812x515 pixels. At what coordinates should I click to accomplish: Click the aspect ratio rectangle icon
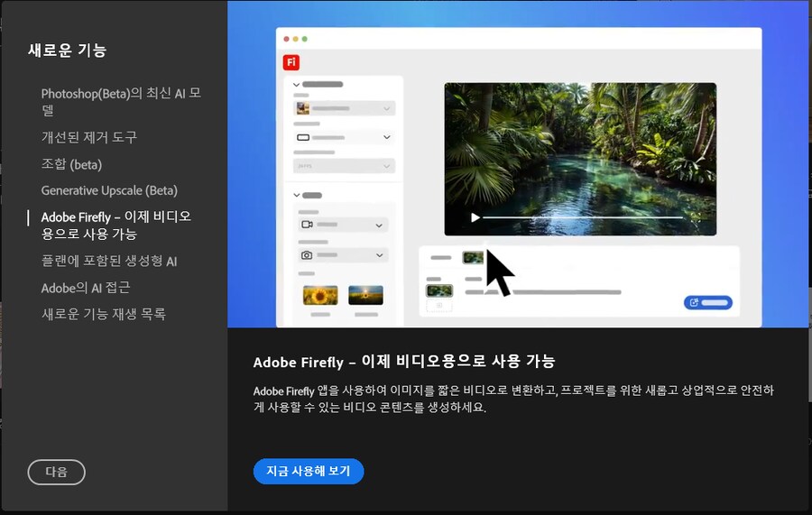coord(304,137)
